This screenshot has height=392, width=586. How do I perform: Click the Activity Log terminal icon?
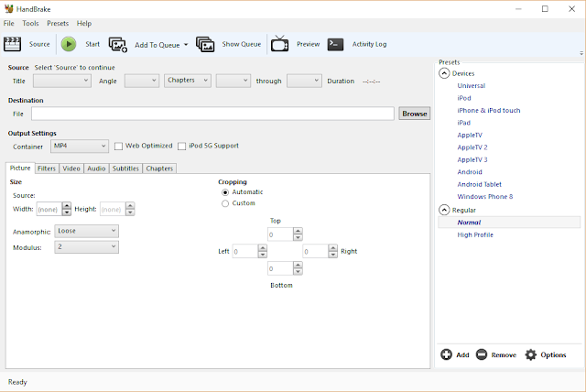coord(335,44)
